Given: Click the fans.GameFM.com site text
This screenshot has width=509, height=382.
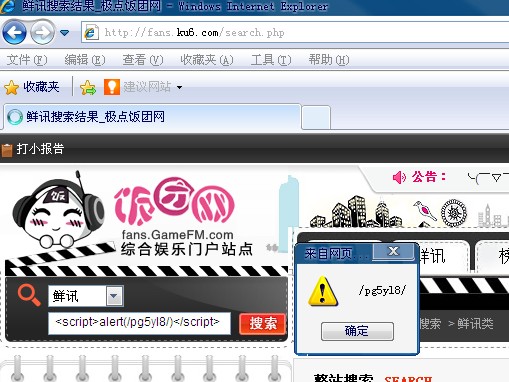Looking at the screenshot, I should click(x=177, y=235).
